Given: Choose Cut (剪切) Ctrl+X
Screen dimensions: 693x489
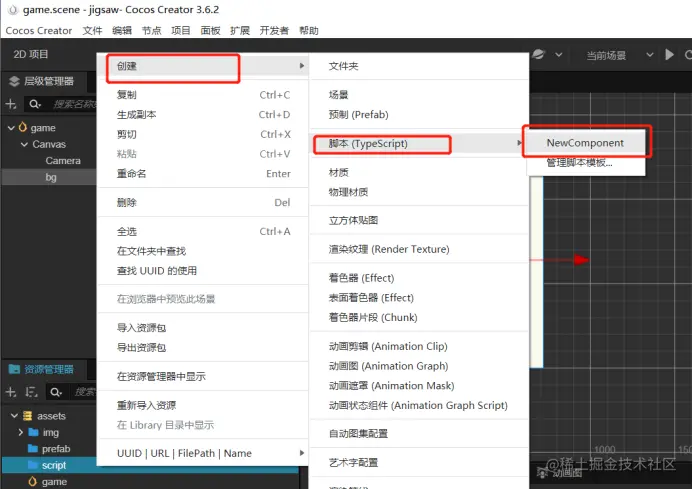Looking at the screenshot, I should [203, 134].
